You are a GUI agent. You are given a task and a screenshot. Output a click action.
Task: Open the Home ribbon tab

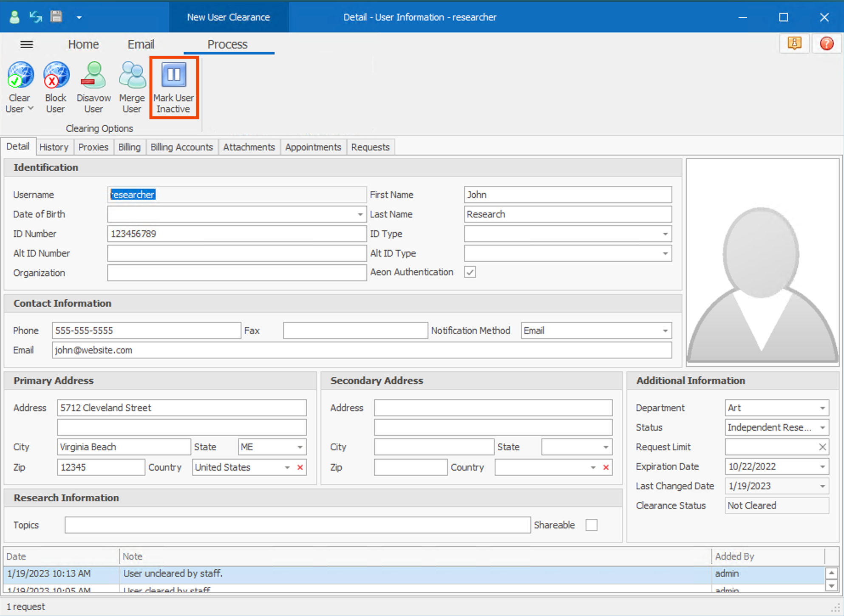pos(83,44)
